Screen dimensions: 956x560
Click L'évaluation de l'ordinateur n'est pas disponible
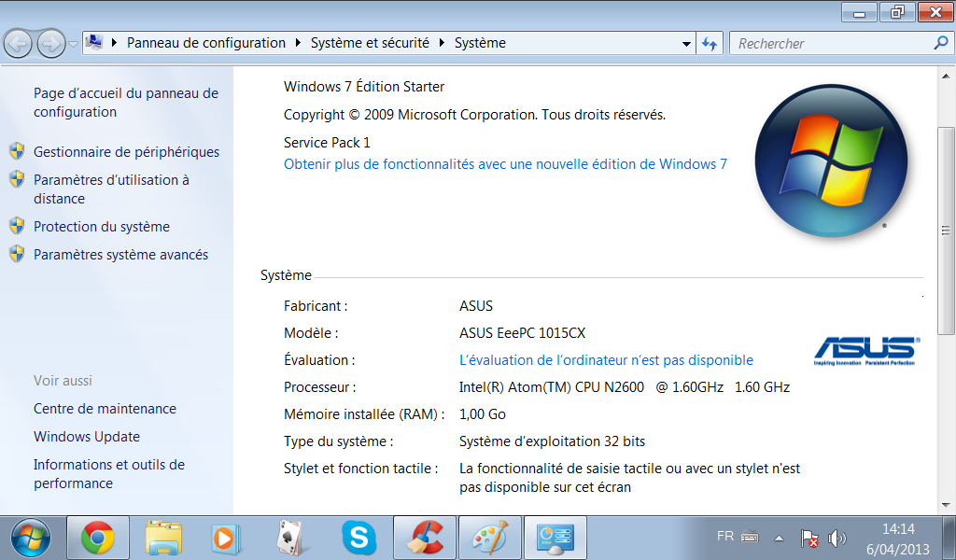click(x=606, y=360)
